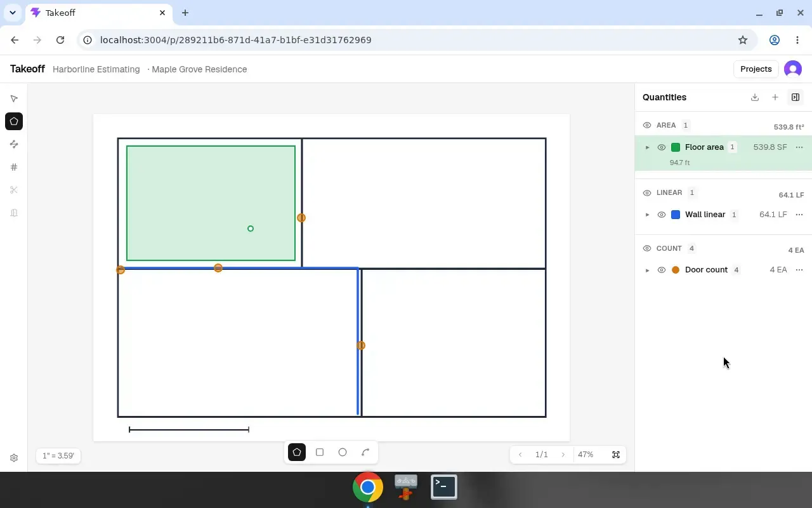
Task: Select the pointer selection tool
Action: tap(14, 98)
